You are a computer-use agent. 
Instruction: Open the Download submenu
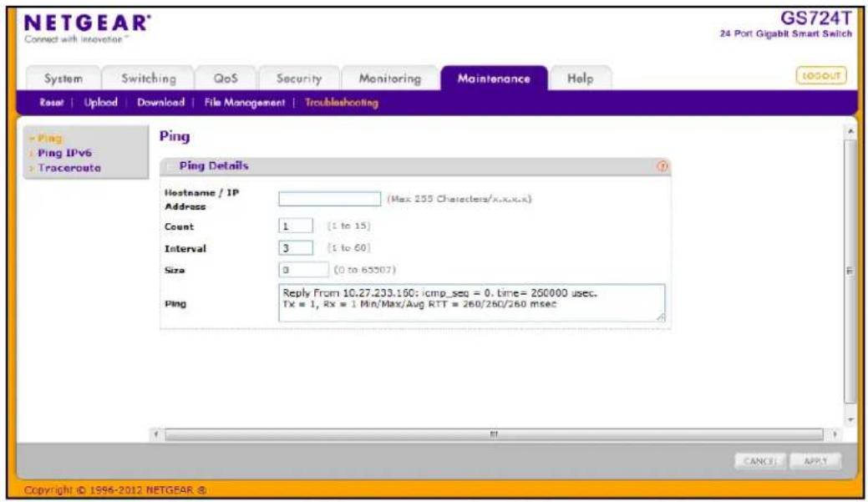pos(160,103)
